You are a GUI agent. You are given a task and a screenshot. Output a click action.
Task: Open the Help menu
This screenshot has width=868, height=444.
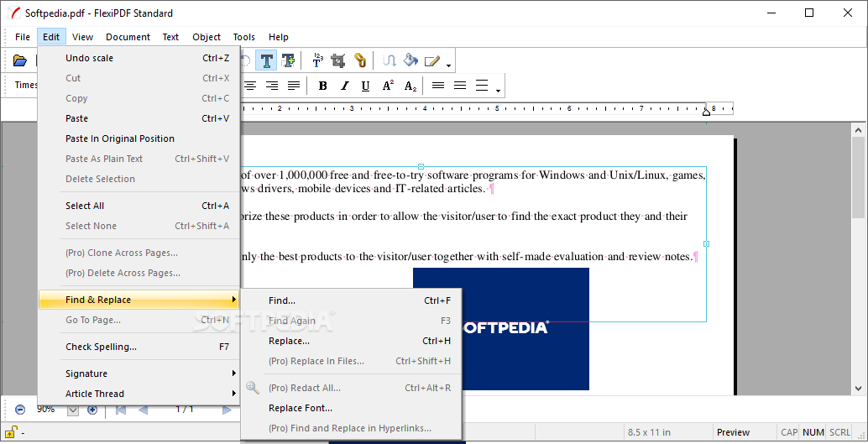279,37
